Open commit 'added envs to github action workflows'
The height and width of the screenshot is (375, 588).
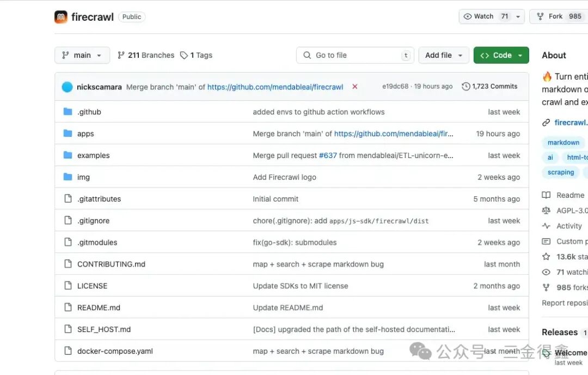coord(318,112)
